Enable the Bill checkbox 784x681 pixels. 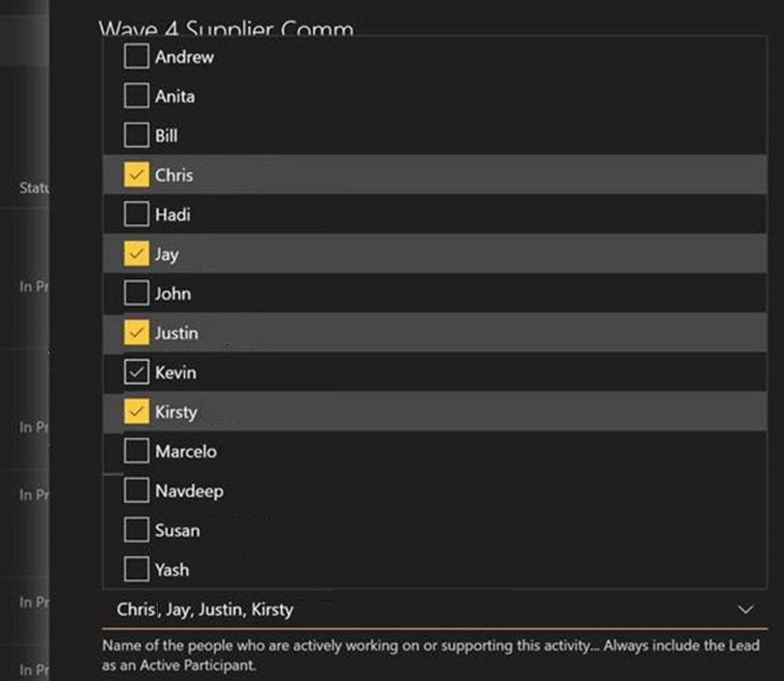(x=135, y=135)
